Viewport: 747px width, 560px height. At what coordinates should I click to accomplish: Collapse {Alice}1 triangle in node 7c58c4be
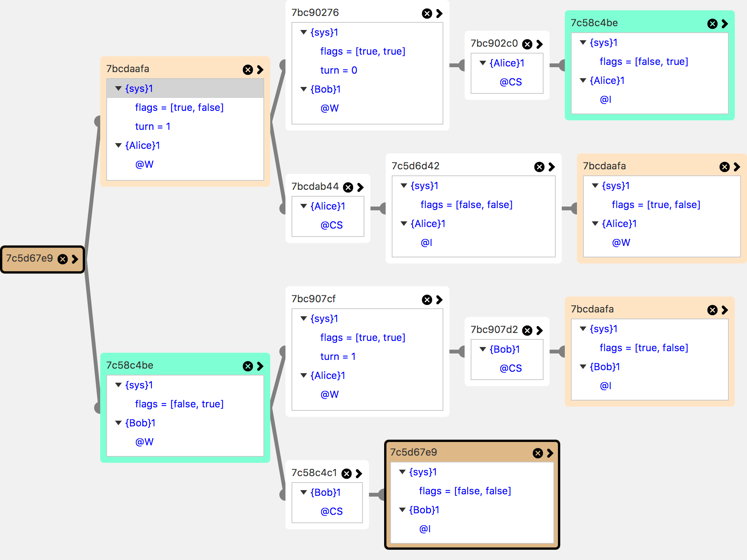pos(583,80)
